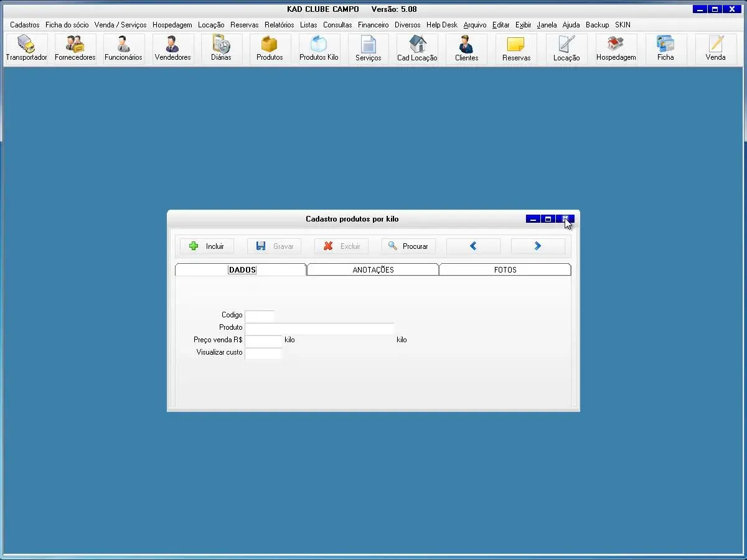This screenshot has height=560, width=747.
Task: Open the Hospedagem toolbar icon
Action: (616, 49)
